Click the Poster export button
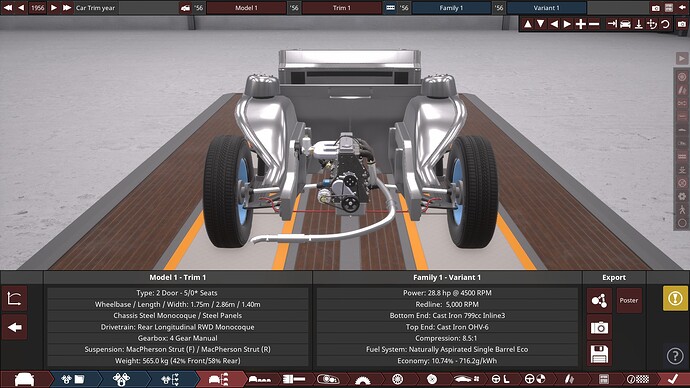 click(629, 300)
